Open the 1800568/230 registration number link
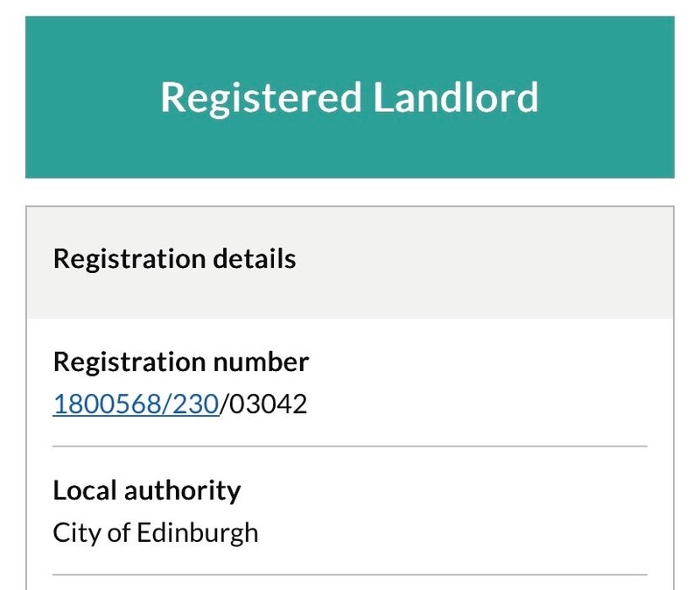Screen dimensions: 700x590 coord(136,404)
